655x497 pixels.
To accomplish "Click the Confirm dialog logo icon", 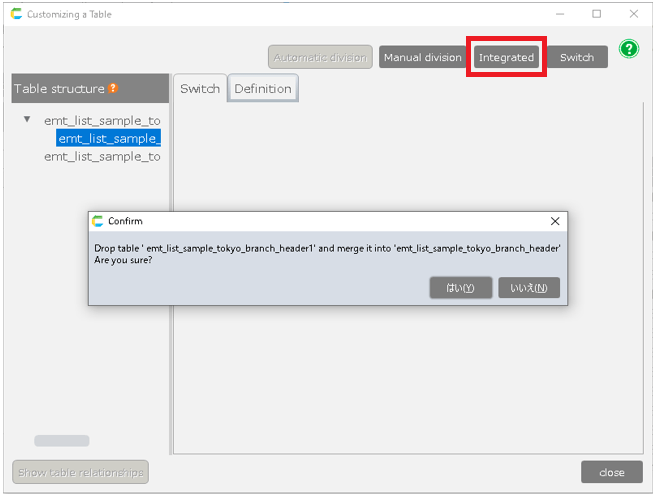I will 98,221.
